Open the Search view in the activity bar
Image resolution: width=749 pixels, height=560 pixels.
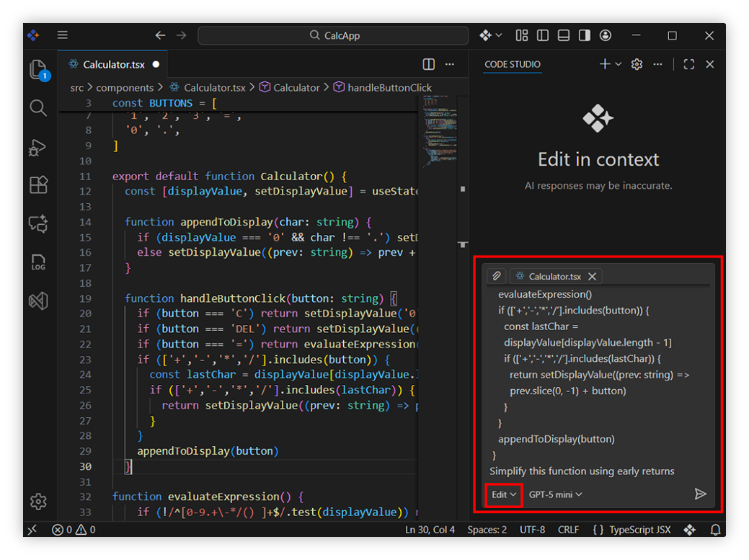click(38, 108)
